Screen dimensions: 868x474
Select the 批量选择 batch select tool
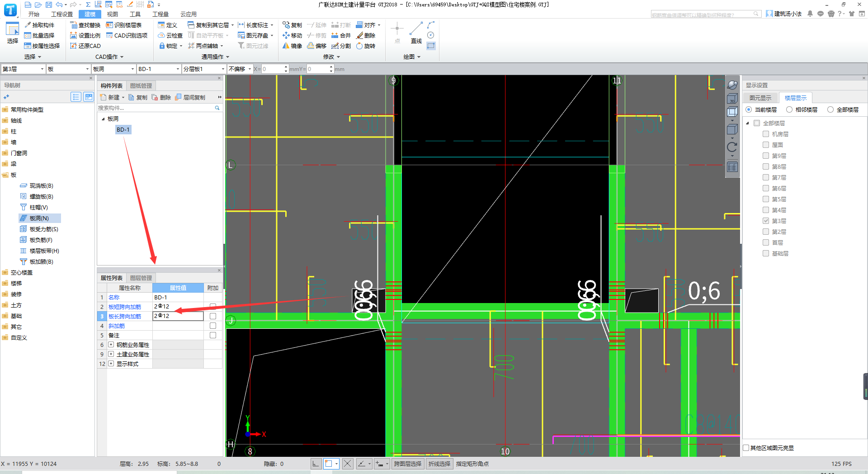pos(39,35)
